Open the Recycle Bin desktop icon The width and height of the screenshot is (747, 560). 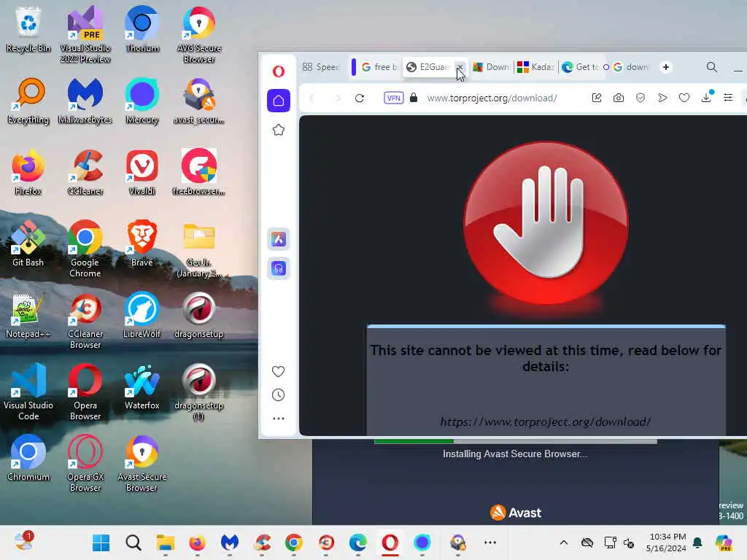(28, 29)
